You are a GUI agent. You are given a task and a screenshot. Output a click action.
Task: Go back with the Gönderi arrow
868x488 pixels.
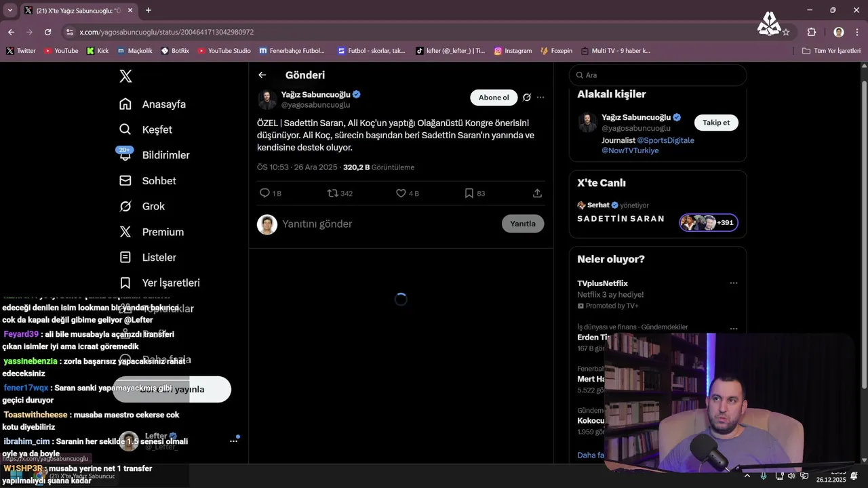click(x=262, y=75)
